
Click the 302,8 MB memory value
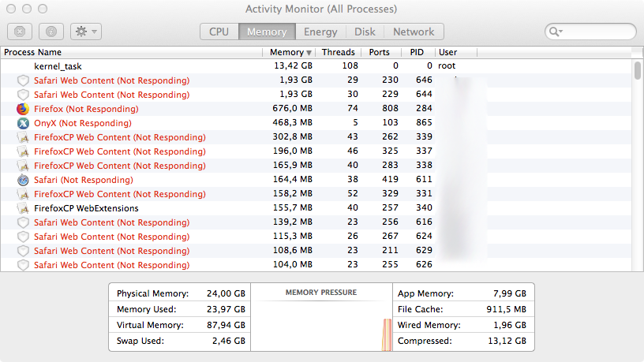click(x=293, y=136)
